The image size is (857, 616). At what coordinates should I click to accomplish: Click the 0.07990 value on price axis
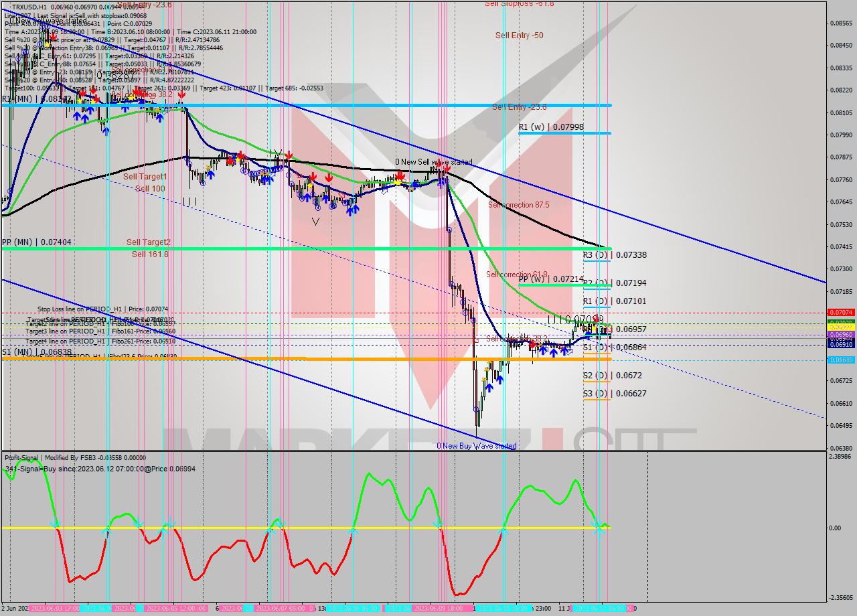coord(841,135)
